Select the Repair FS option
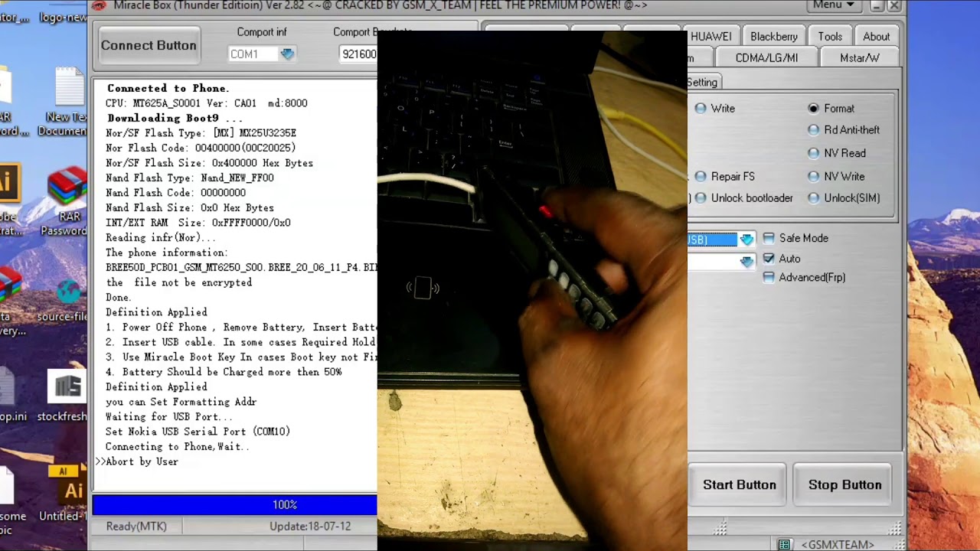The image size is (980, 551). (x=724, y=176)
